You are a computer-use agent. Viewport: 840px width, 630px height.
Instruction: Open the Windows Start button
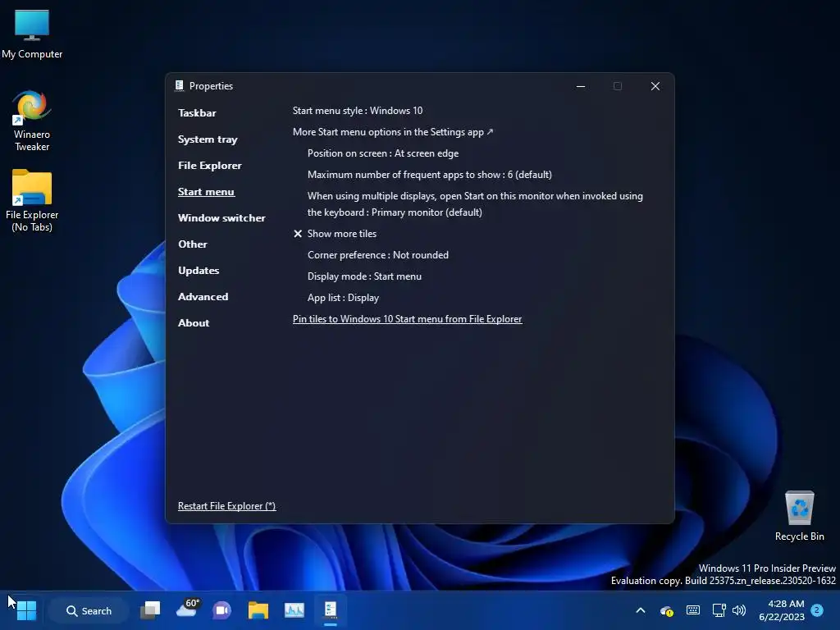click(26, 610)
